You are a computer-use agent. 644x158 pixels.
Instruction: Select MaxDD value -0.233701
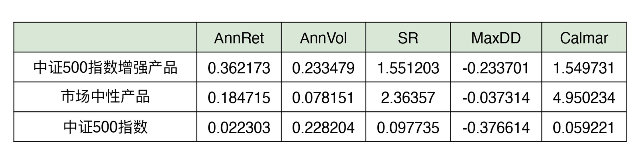(496, 68)
